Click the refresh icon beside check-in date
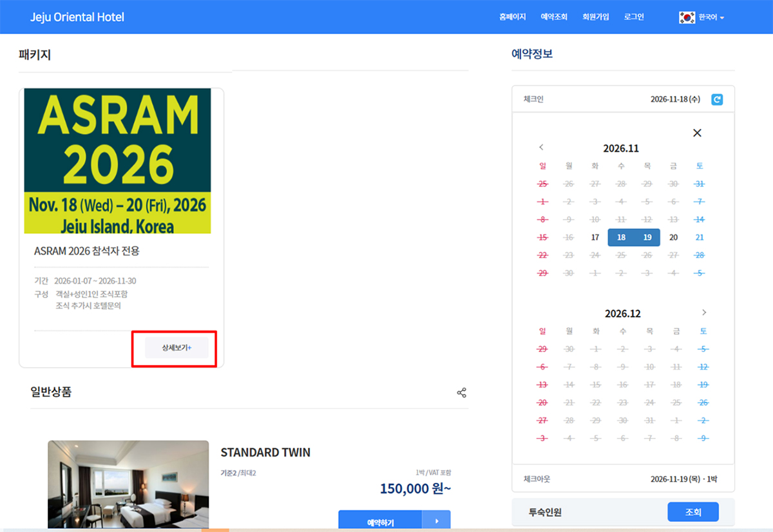 tap(717, 100)
